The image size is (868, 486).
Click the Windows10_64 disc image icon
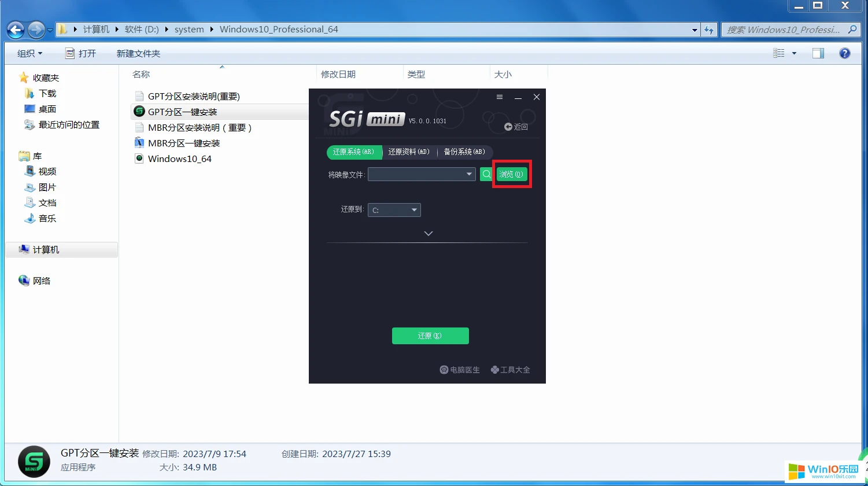(x=139, y=159)
